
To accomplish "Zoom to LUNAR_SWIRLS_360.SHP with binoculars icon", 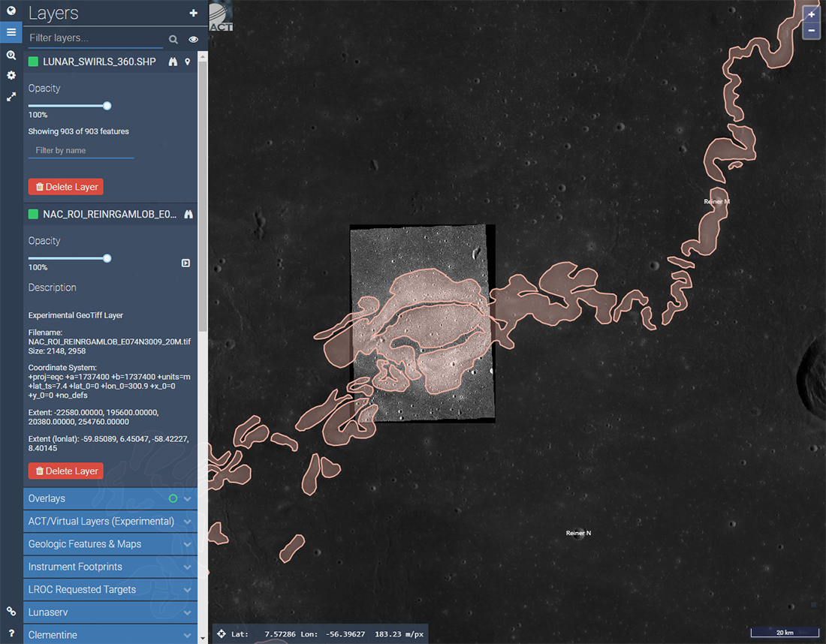I will 173,62.
